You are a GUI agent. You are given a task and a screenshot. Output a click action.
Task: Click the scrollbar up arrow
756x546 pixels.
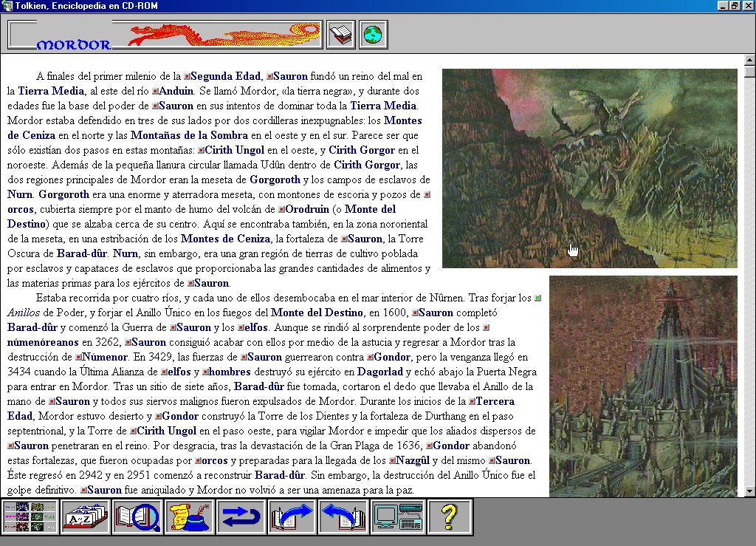(750, 60)
